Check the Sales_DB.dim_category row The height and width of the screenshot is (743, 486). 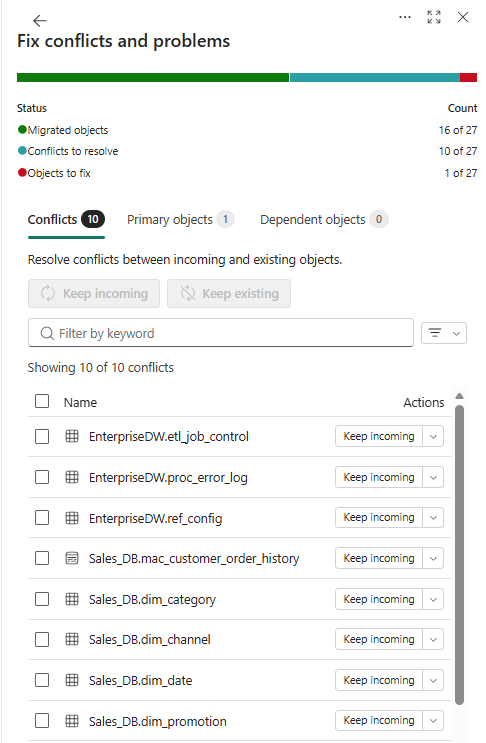(x=42, y=599)
